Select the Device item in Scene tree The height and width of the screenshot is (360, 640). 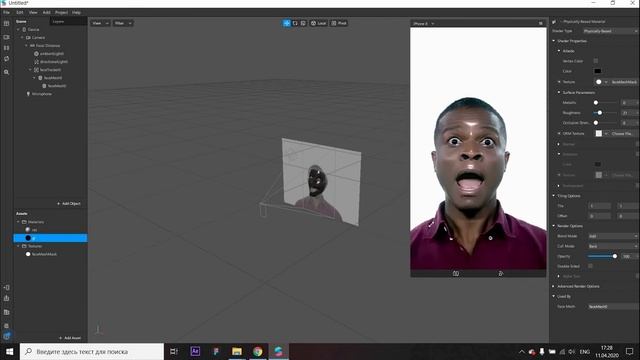[33, 29]
